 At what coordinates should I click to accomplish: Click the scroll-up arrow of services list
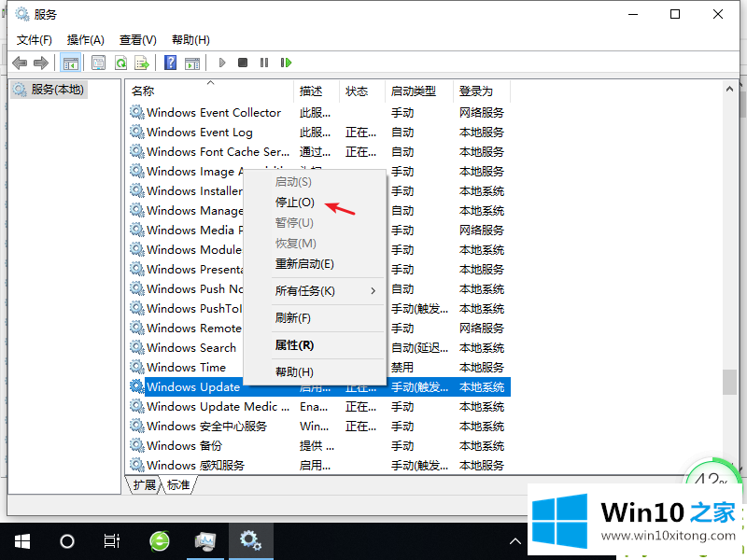point(729,89)
